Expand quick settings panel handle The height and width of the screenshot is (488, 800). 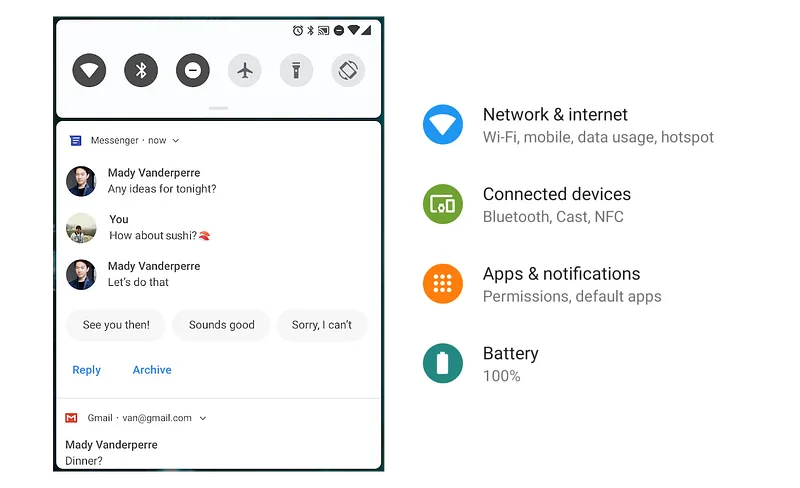pos(218,108)
